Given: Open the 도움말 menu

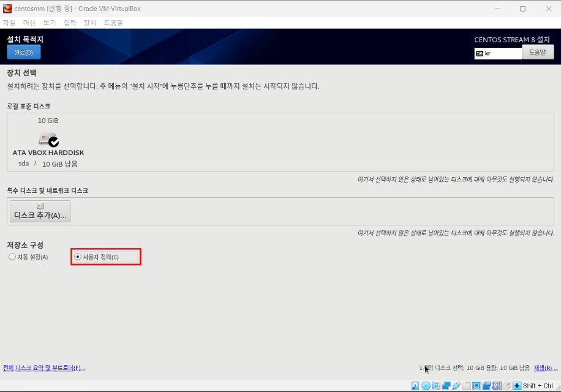Looking at the screenshot, I should point(113,23).
